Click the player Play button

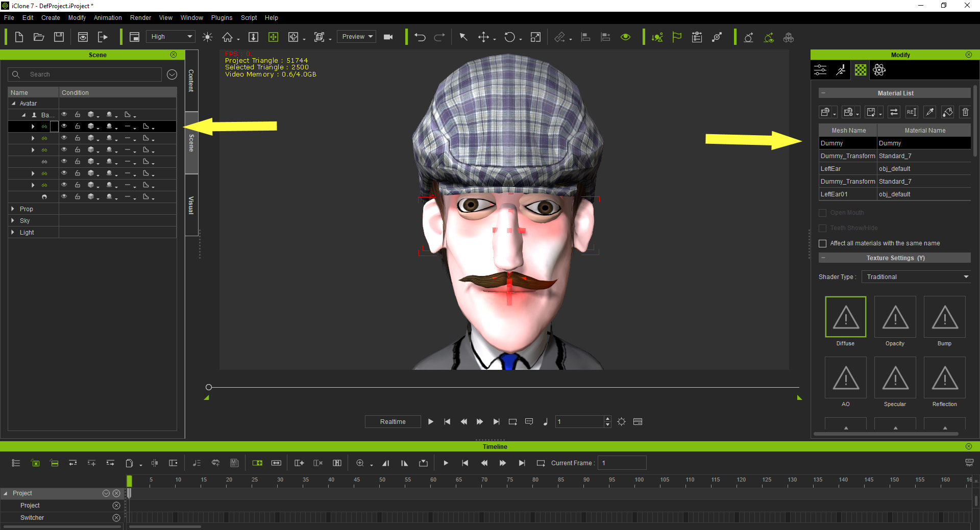[431, 422]
